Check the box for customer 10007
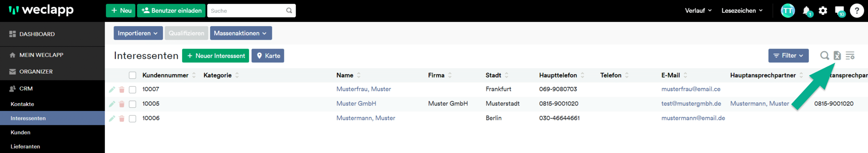The width and height of the screenshot is (868, 153). click(132, 89)
